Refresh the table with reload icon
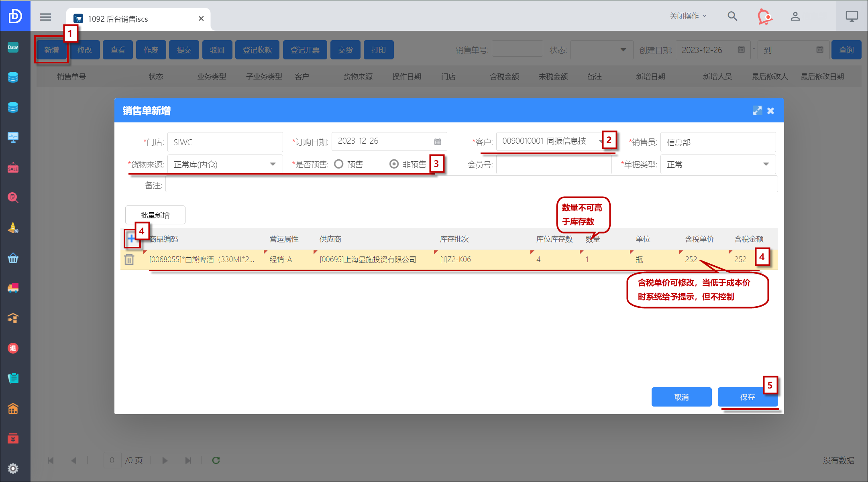This screenshot has height=482, width=868. pos(216,460)
